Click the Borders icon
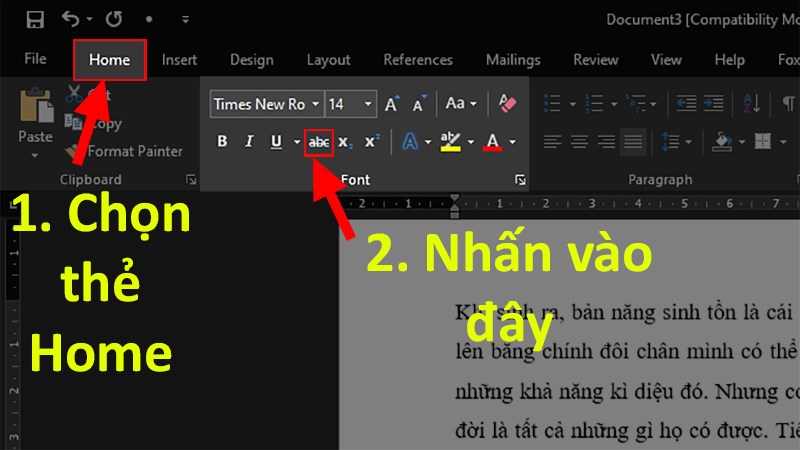Viewport: 800px width, 450px height. [763, 141]
